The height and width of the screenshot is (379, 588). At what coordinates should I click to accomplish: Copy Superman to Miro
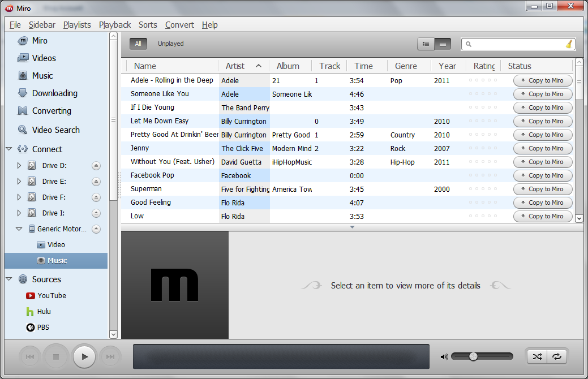point(543,189)
